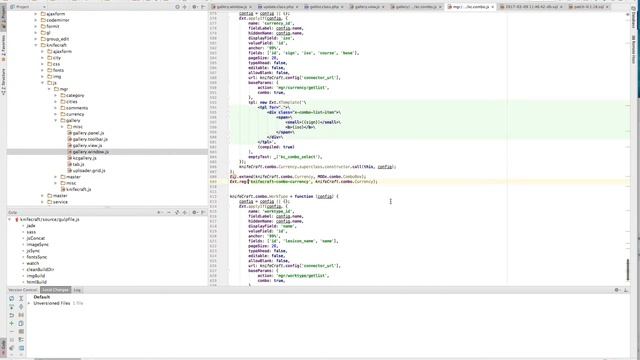Screen dimensions: 640x360
Task: Expand the city folder
Action: point(42,58)
